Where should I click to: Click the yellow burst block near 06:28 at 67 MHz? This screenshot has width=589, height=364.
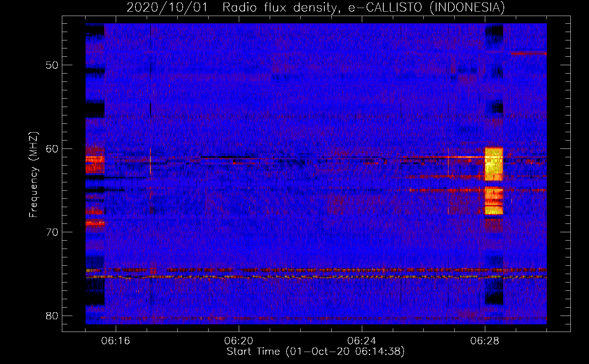pyautogui.click(x=494, y=201)
